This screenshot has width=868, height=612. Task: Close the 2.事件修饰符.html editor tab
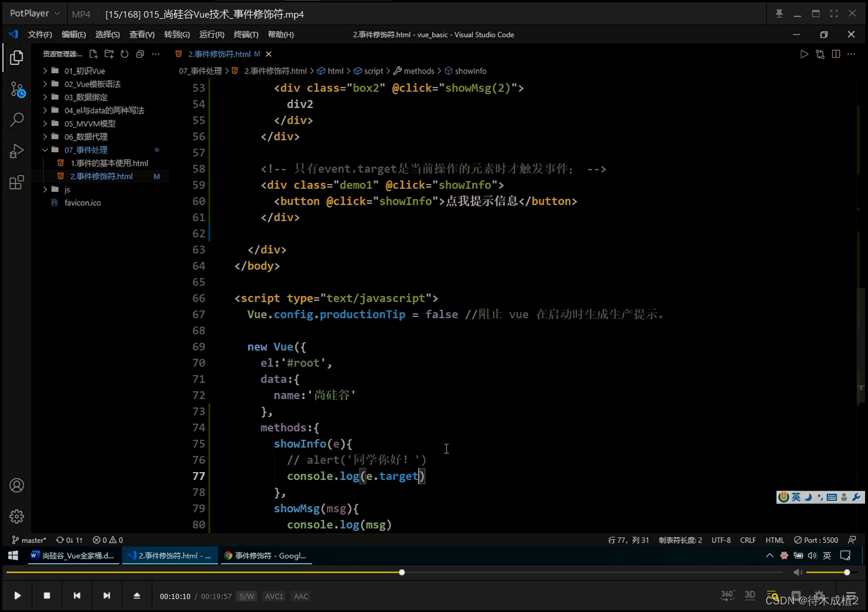click(x=269, y=54)
